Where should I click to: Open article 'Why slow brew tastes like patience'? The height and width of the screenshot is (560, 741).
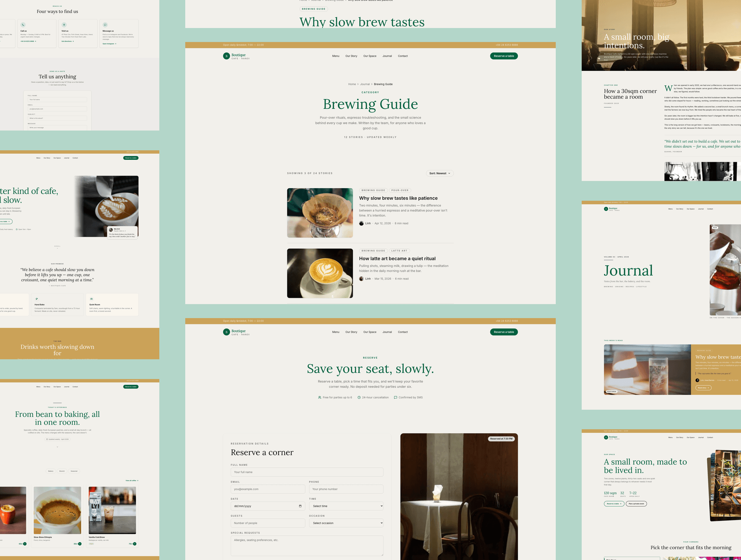point(398,198)
